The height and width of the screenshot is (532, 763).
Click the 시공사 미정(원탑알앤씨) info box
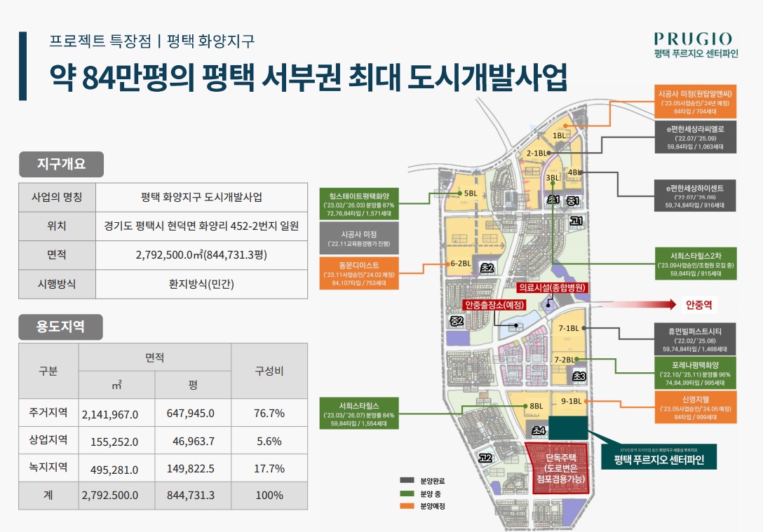pos(696,102)
